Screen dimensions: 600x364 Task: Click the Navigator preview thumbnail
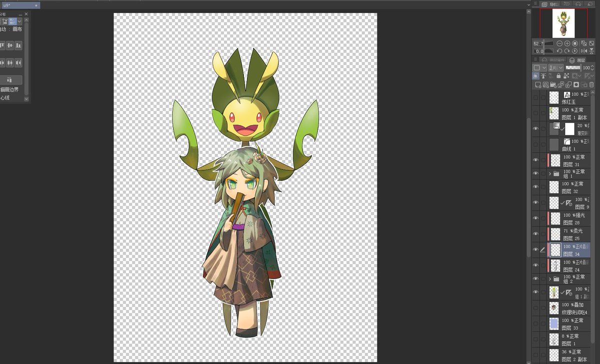pos(563,23)
